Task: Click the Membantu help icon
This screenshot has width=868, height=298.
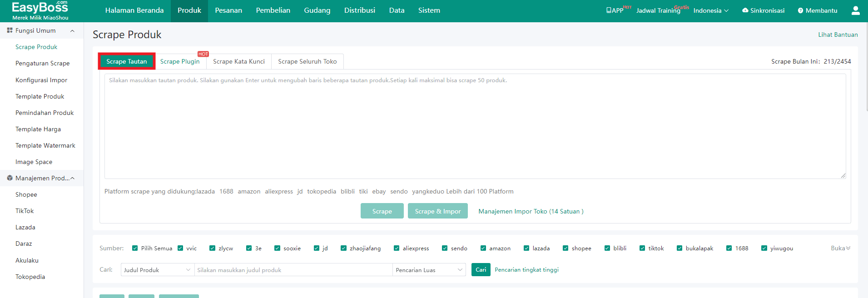Action: [800, 10]
